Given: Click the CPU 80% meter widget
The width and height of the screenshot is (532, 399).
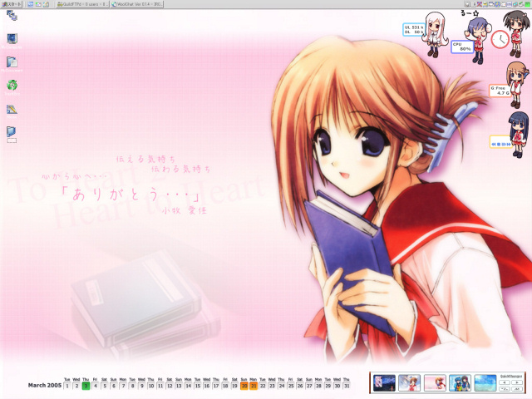Looking at the screenshot, I should click(462, 47).
